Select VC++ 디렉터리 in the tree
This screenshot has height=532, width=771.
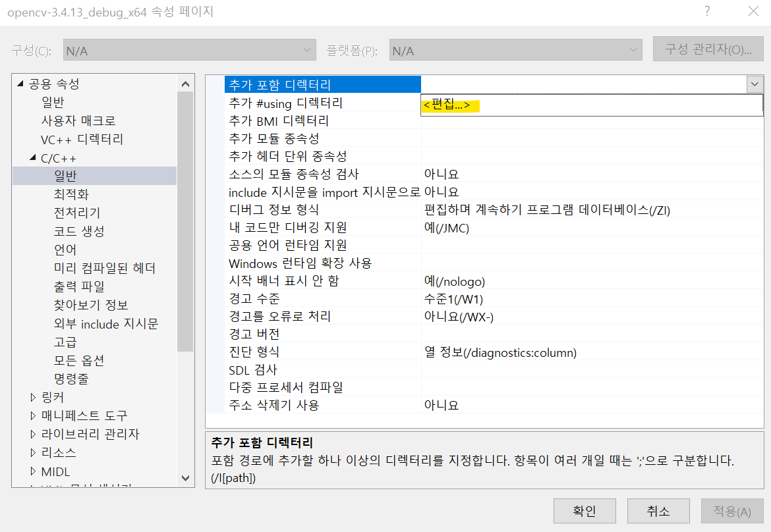[82, 140]
